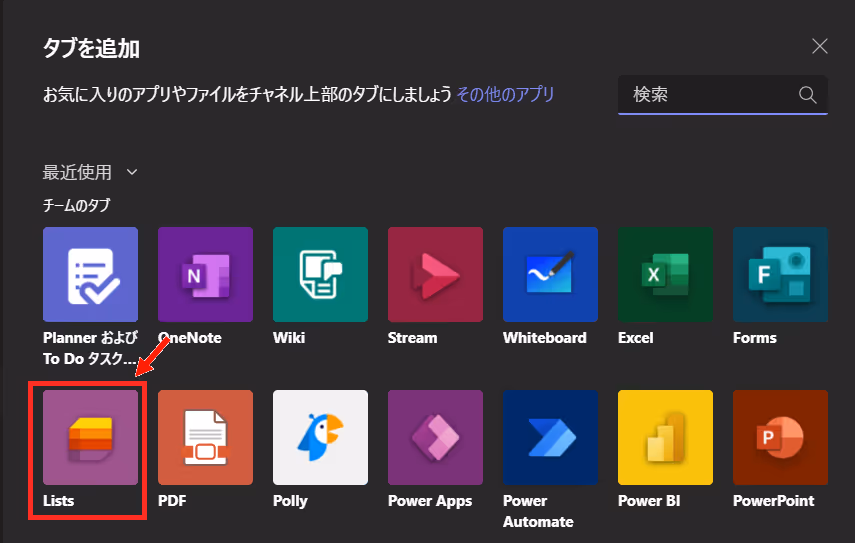The image size is (855, 543).
Task: Click the 'Power Automate' label text
Action: pos(538,511)
